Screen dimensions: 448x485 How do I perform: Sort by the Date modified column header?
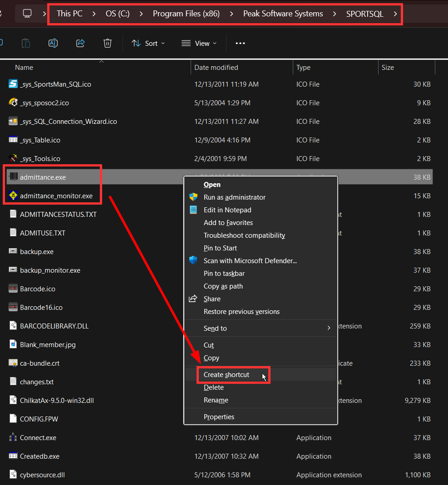216,68
